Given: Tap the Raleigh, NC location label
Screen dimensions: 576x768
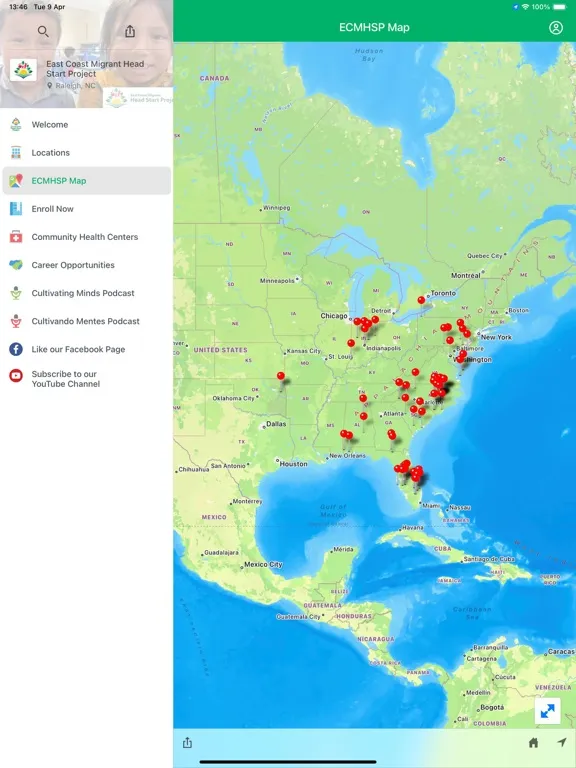Looking at the screenshot, I should click(x=71, y=86).
